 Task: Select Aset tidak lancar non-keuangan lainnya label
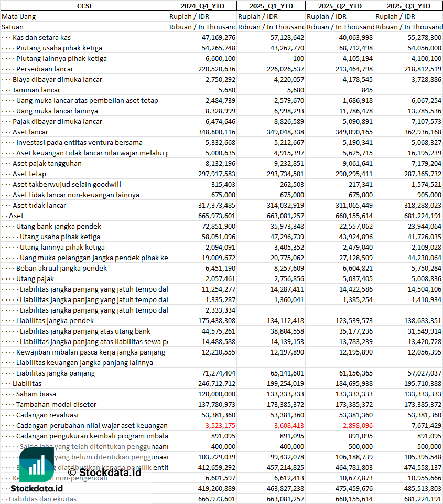pos(76,195)
